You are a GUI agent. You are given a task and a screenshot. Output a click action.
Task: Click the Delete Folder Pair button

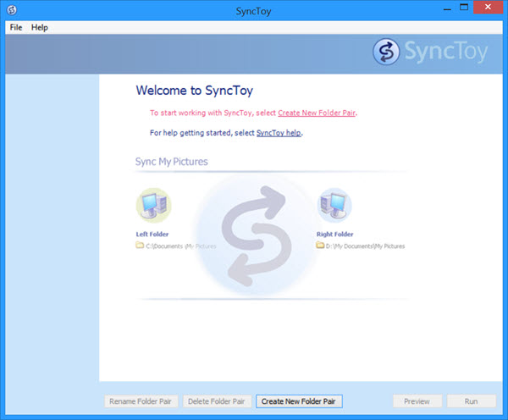coord(217,401)
